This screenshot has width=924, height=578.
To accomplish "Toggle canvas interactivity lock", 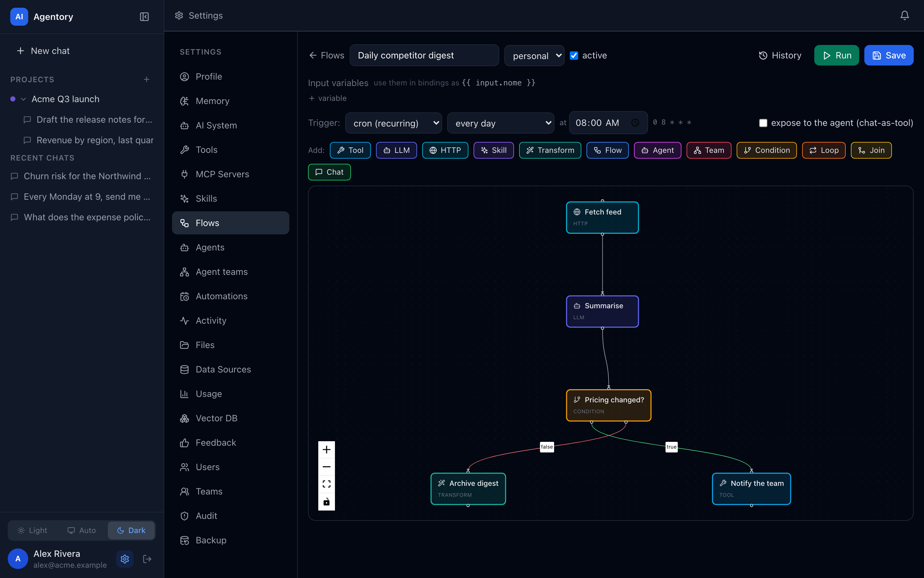I will point(327,502).
